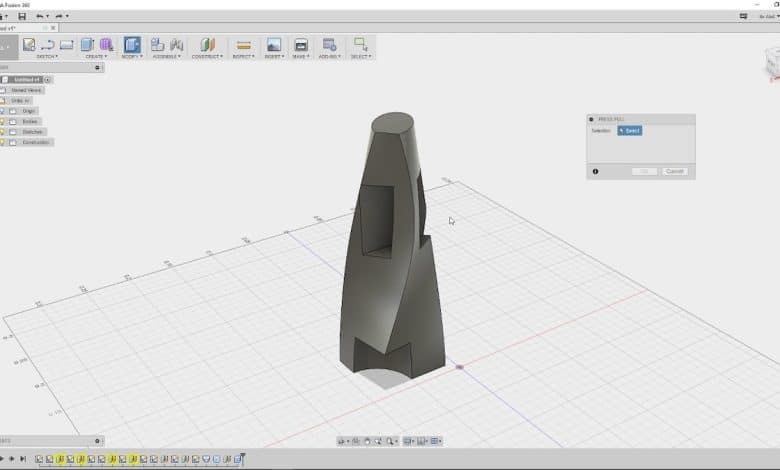Image resolution: width=780 pixels, height=470 pixels.
Task: Click the timeline go-to-end control
Action: coord(23,459)
